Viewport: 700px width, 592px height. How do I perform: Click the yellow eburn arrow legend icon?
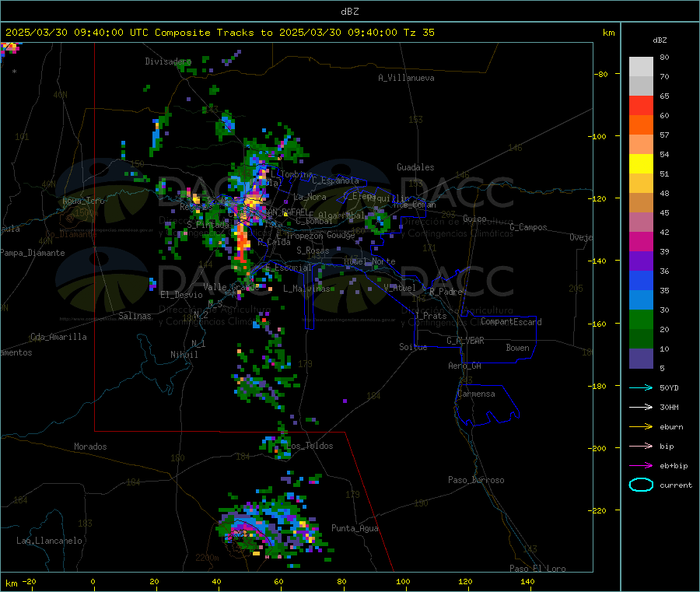[x=641, y=426]
